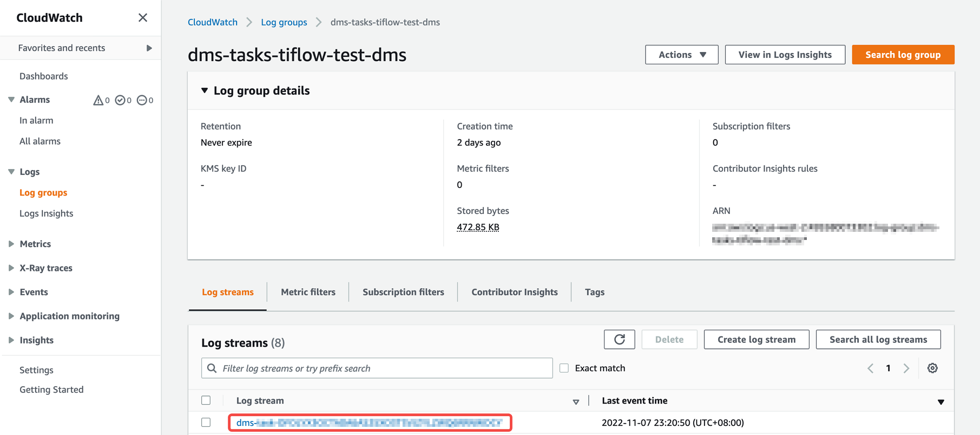Collapse Log group details section
The width and height of the screenshot is (980, 435).
(x=205, y=90)
